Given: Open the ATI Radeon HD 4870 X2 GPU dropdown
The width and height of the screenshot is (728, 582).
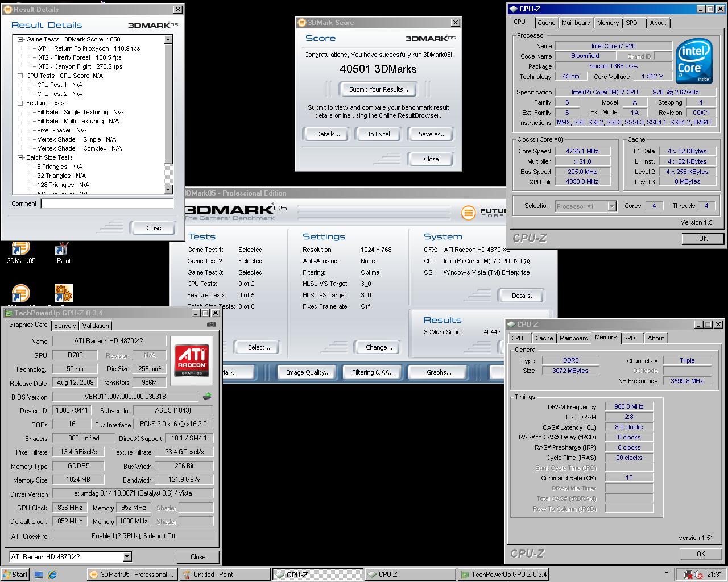Looking at the screenshot, I should tap(127, 557).
